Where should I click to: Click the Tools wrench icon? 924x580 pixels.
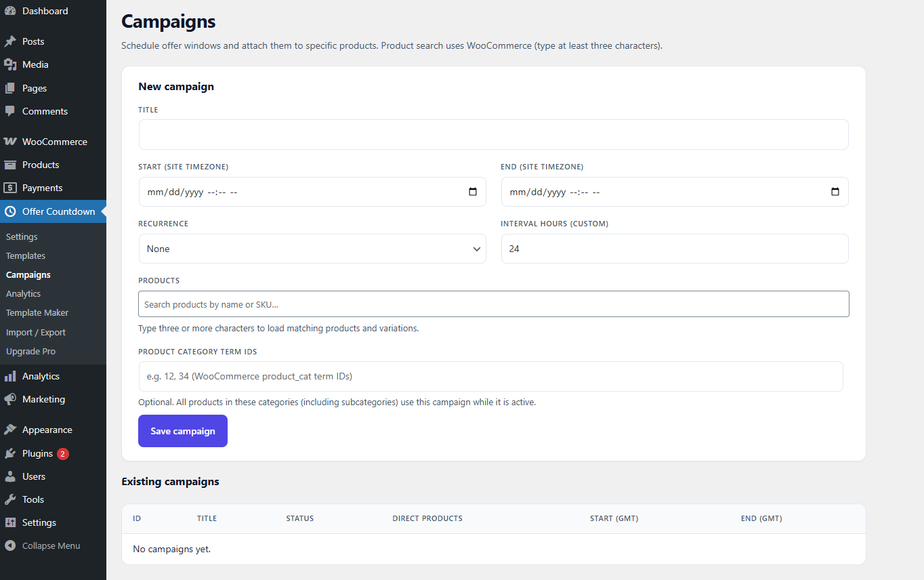10,499
